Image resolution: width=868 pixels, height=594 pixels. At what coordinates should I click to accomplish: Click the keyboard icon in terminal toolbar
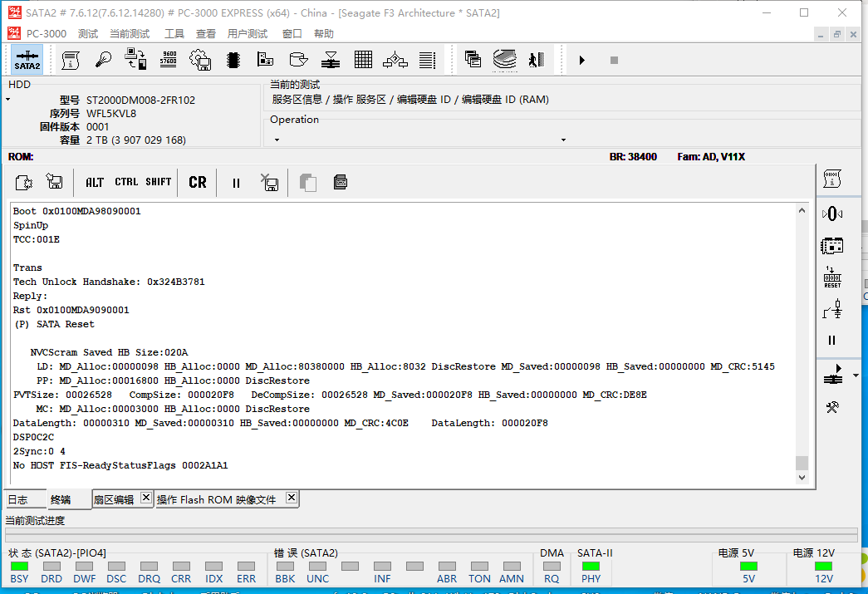pos(340,182)
